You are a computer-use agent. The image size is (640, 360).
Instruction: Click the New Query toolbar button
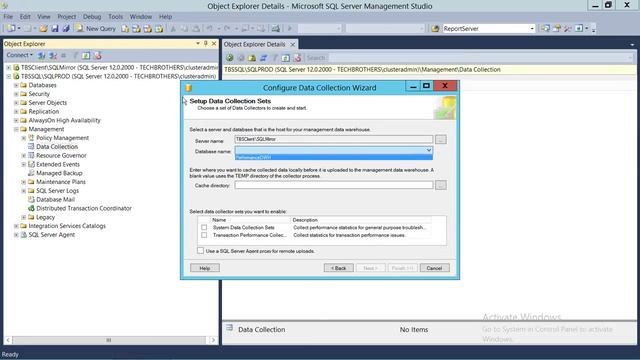coord(96,29)
